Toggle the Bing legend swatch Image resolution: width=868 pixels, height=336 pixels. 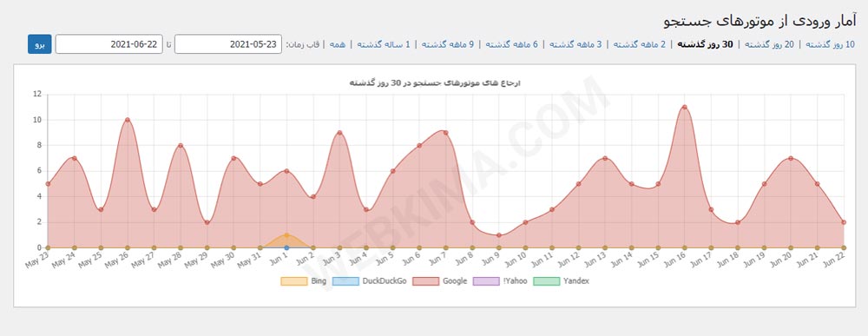click(x=294, y=281)
